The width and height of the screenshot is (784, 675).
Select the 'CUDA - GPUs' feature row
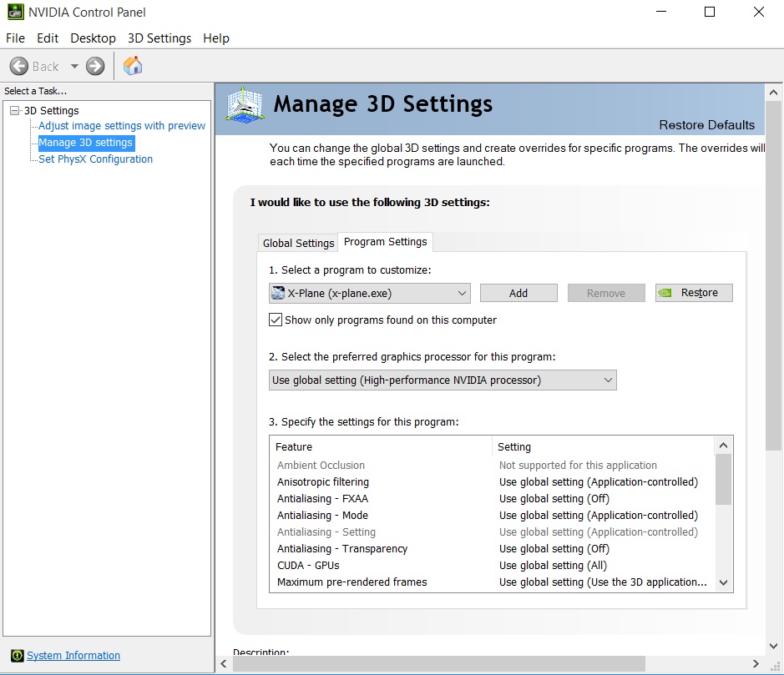pyautogui.click(x=492, y=565)
